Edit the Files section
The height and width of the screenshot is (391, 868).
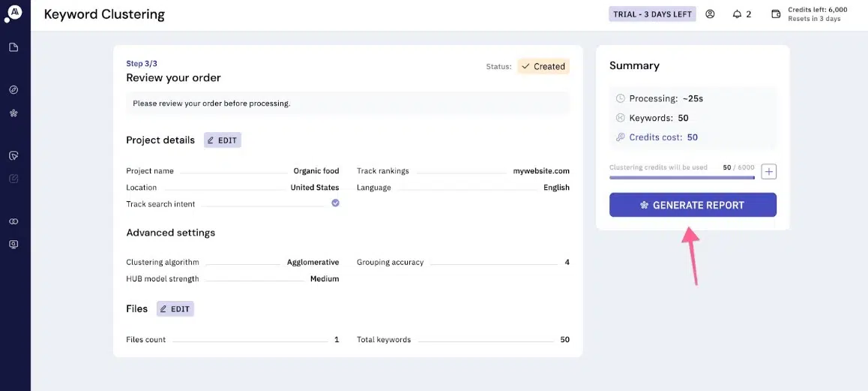click(175, 309)
